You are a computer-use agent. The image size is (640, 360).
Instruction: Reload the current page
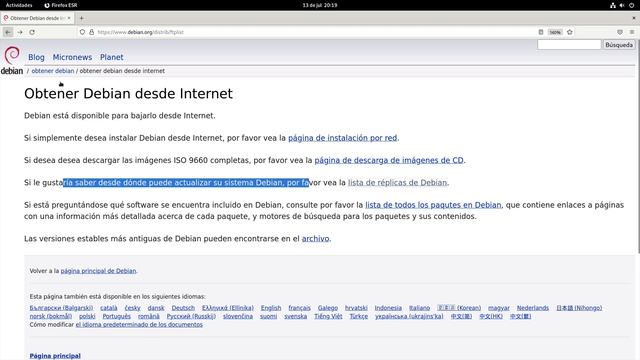point(32,32)
